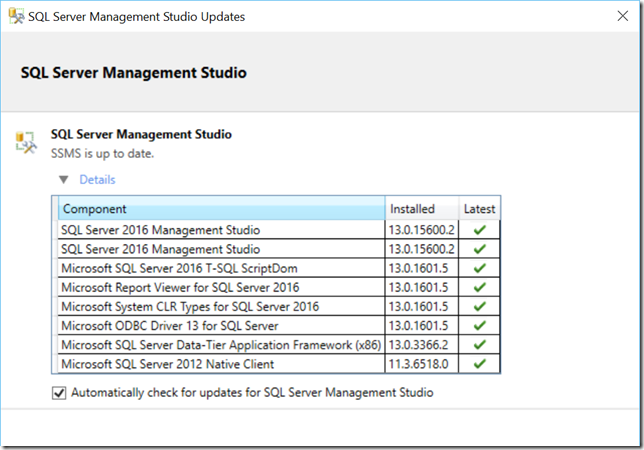Uncheck automatically check for updates checkbox
The width and height of the screenshot is (644, 450).
(59, 393)
